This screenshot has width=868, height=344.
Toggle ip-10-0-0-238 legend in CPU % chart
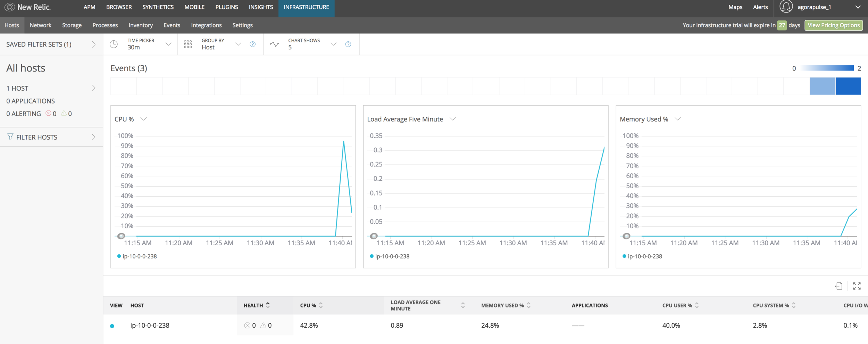pos(137,256)
